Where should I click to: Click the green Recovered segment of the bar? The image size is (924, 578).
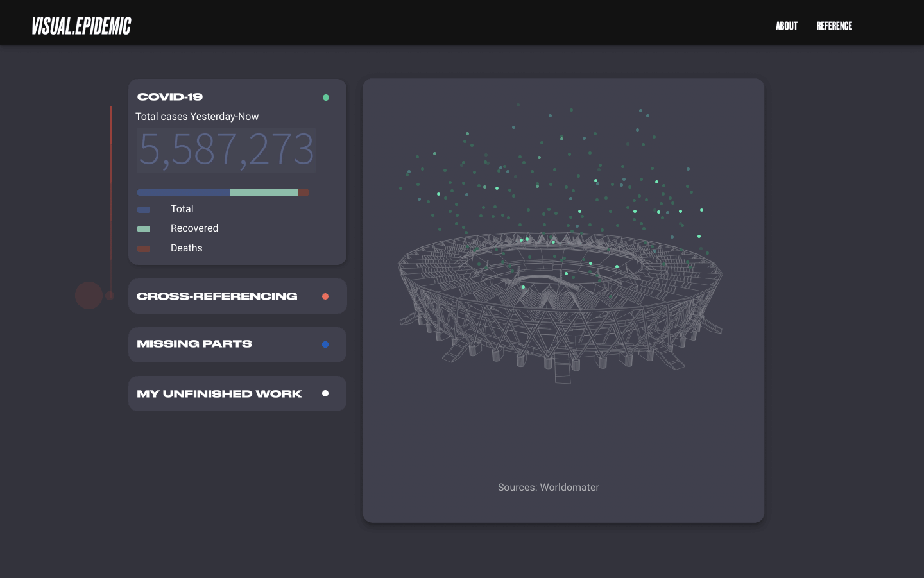tap(264, 192)
